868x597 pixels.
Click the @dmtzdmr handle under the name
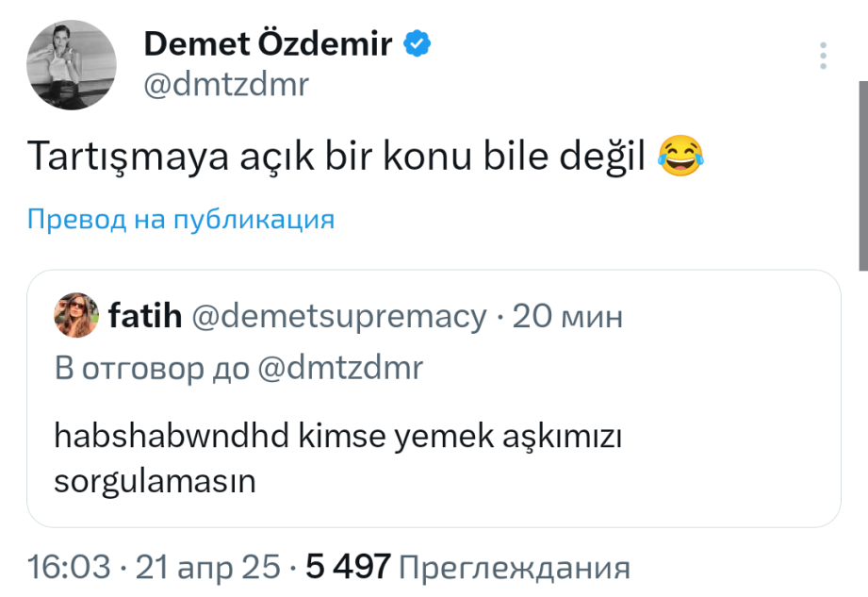pyautogui.click(x=226, y=86)
